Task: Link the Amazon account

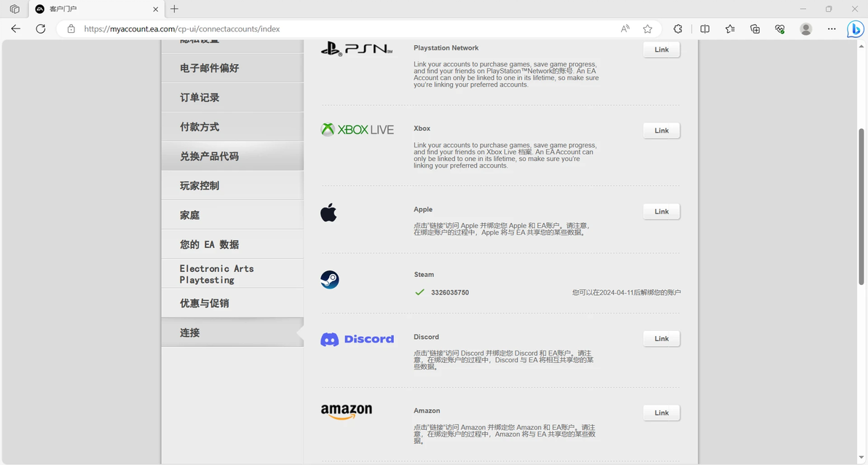Action: tap(661, 413)
